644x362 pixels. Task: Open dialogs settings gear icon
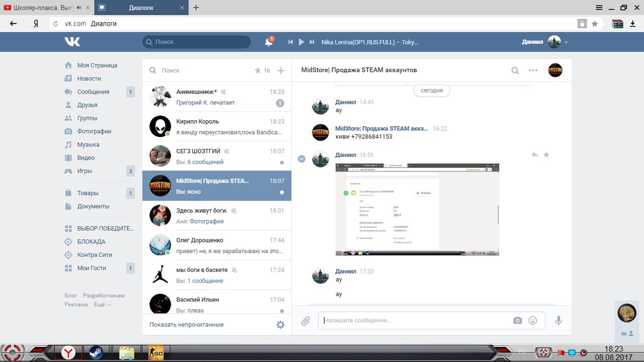click(280, 325)
